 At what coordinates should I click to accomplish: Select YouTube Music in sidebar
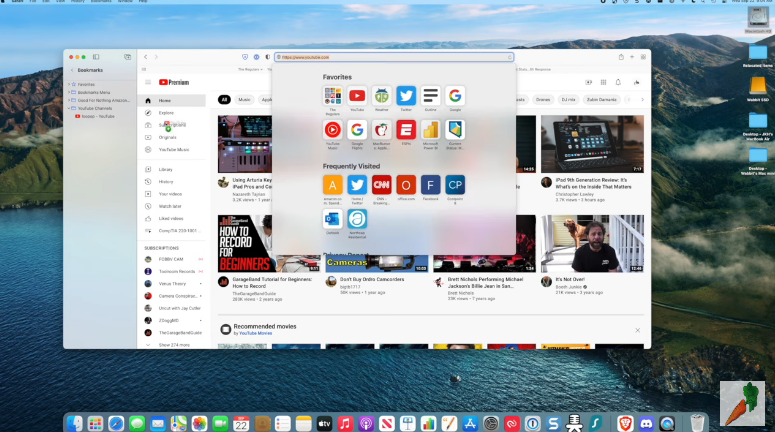point(172,149)
